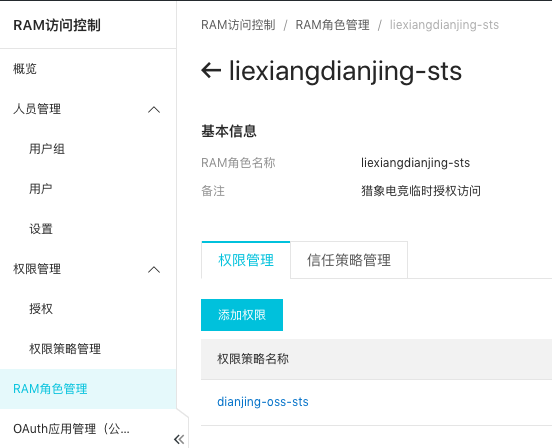Click the 人员管理 section label

click(x=37, y=109)
